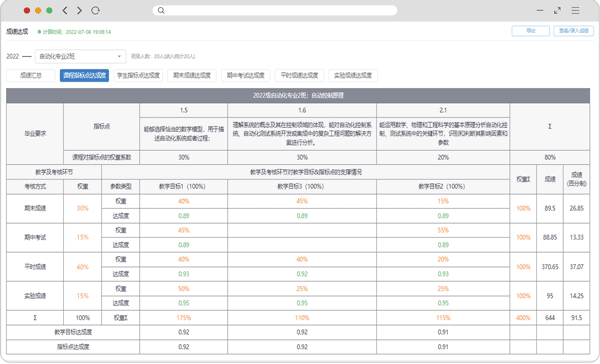Click the 2.1 indicator column header

443,110
